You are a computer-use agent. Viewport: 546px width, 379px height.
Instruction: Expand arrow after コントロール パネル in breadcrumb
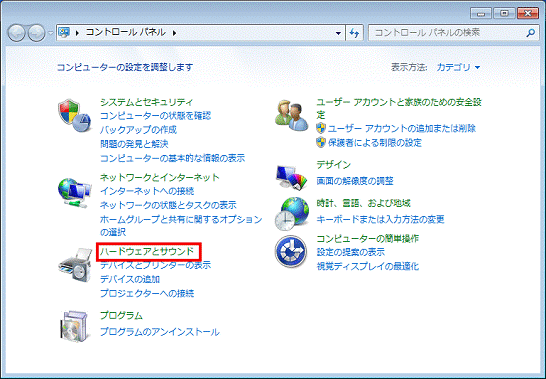click(174, 33)
